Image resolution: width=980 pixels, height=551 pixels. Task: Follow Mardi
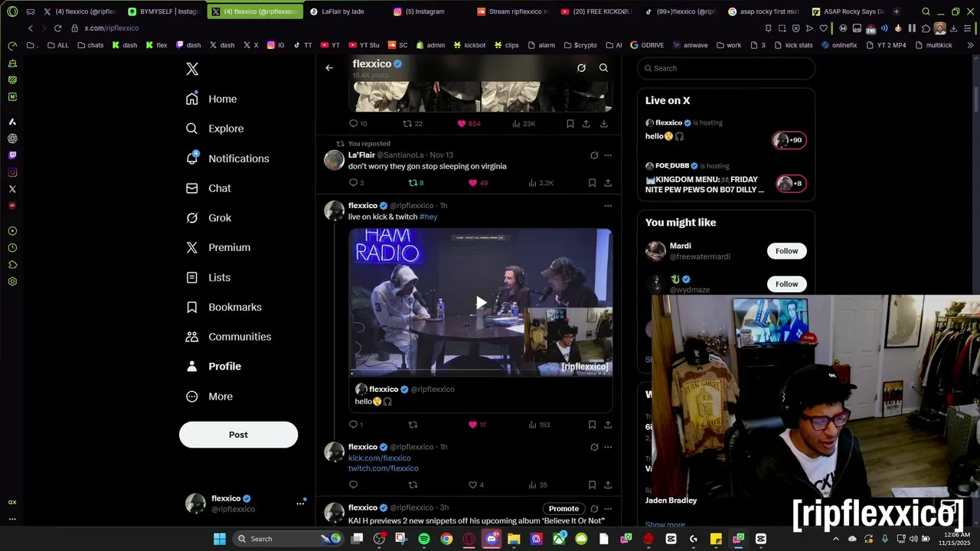click(x=786, y=251)
